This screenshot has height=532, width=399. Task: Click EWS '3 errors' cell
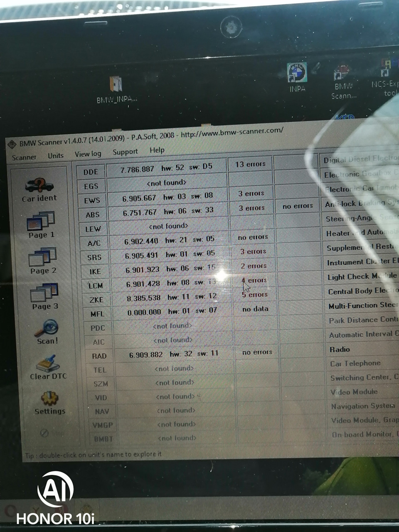[x=251, y=193]
